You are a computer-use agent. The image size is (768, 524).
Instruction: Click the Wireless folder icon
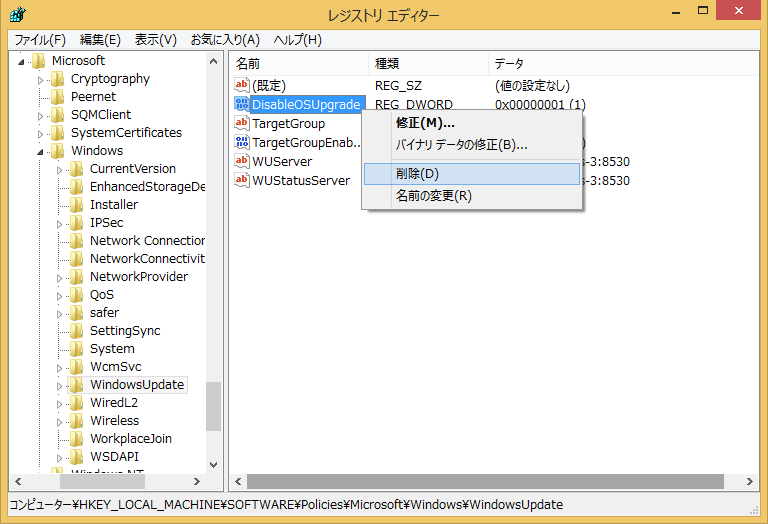click(76, 421)
